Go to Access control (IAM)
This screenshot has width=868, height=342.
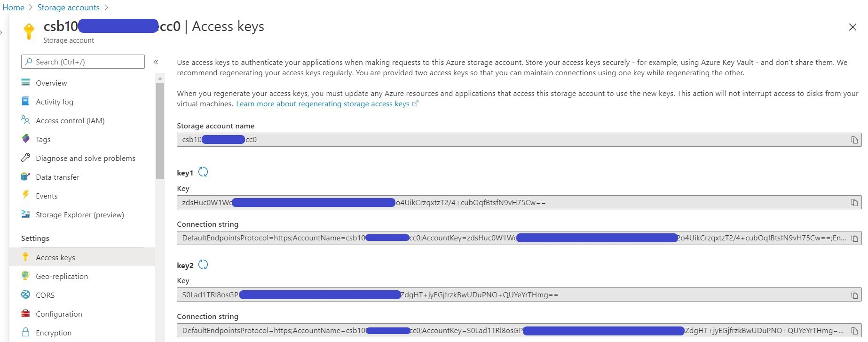(x=70, y=121)
